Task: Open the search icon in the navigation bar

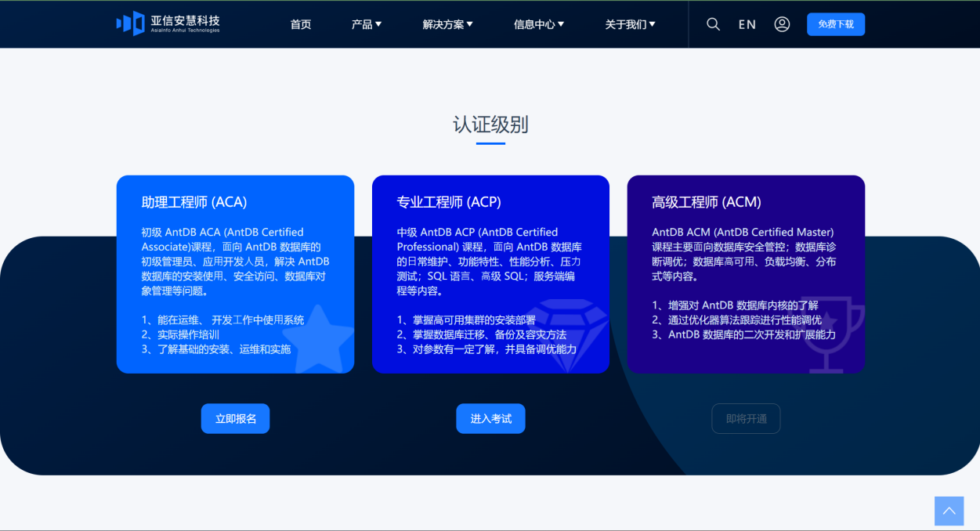Action: coord(713,23)
